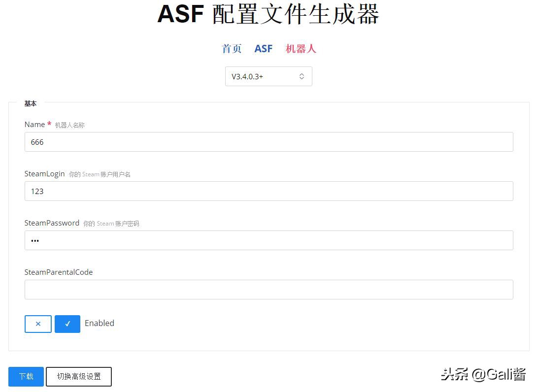Image resolution: width=537 pixels, height=392 pixels.
Task: Focus the SteamParentalCode input field
Action: [x=268, y=290]
